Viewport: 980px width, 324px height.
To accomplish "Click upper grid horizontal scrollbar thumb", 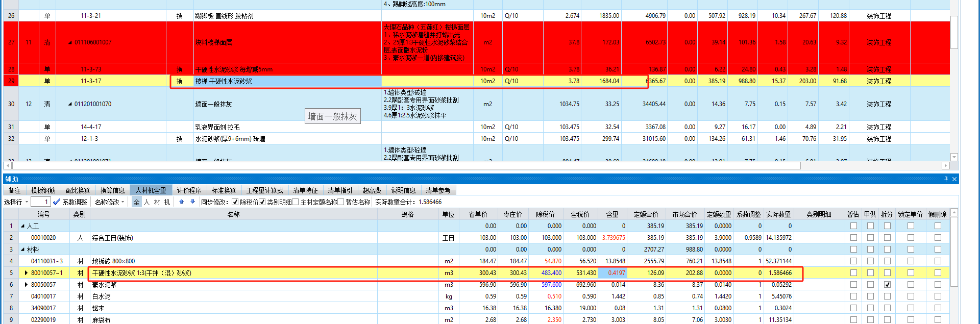I will pos(406,165).
